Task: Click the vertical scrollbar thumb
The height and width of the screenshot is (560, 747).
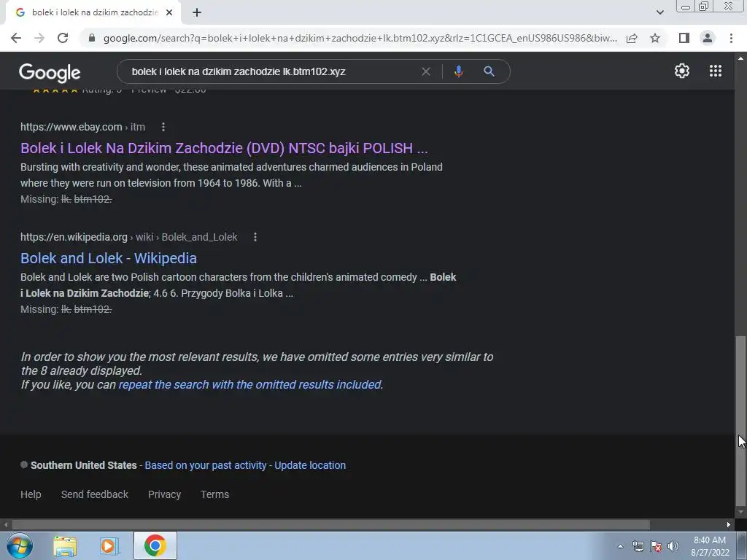Action: (740, 421)
